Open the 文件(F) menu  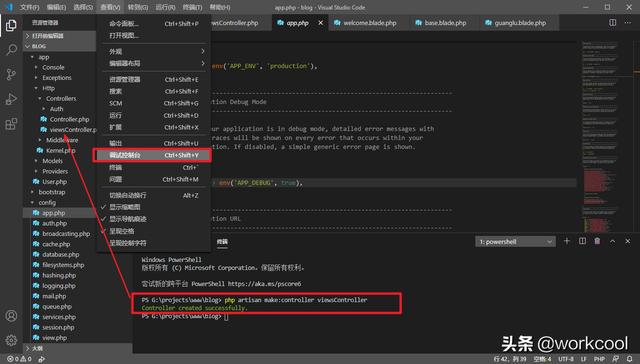tap(30, 7)
